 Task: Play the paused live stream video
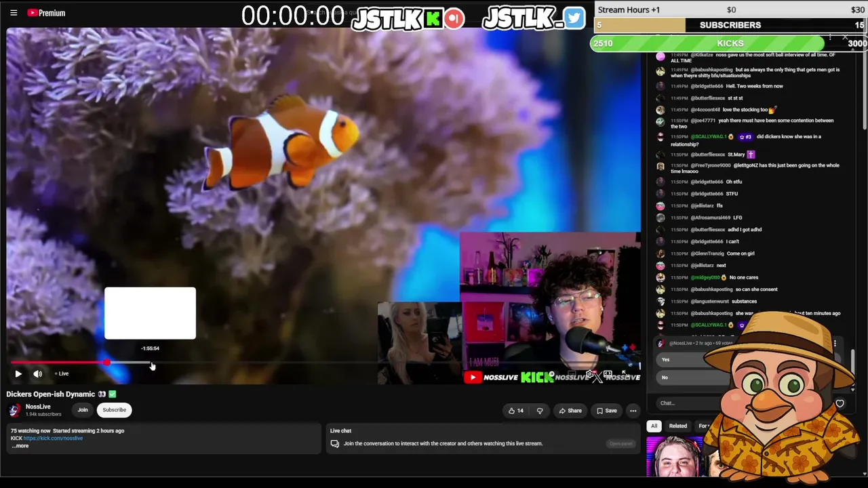(18, 373)
